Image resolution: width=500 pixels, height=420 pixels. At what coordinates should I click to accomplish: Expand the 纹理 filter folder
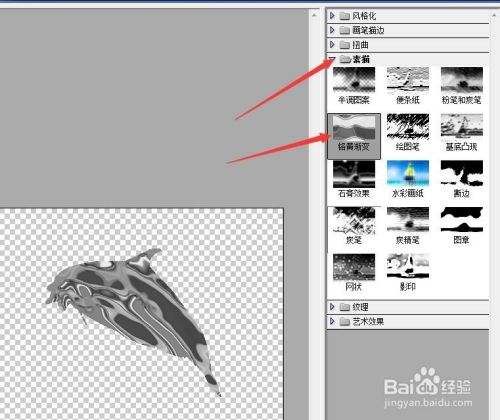[332, 306]
